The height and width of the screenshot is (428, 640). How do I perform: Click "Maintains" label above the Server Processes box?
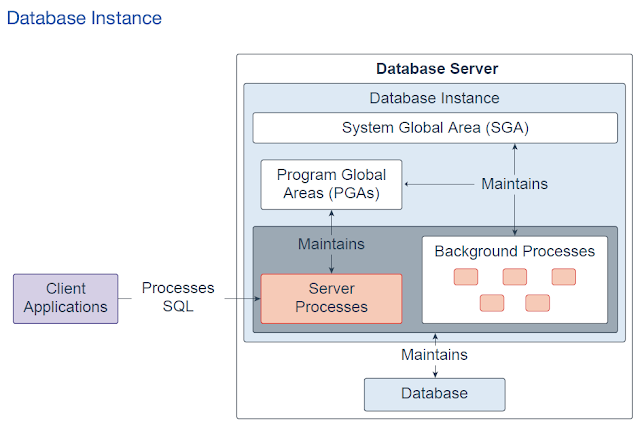click(331, 244)
